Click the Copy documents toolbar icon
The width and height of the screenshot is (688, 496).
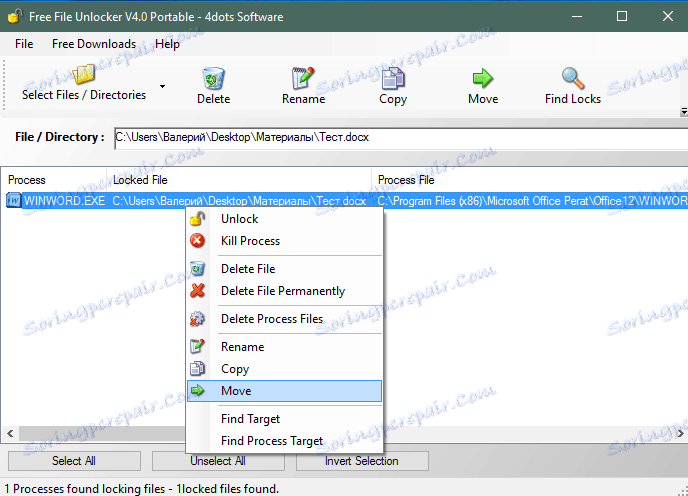393,79
